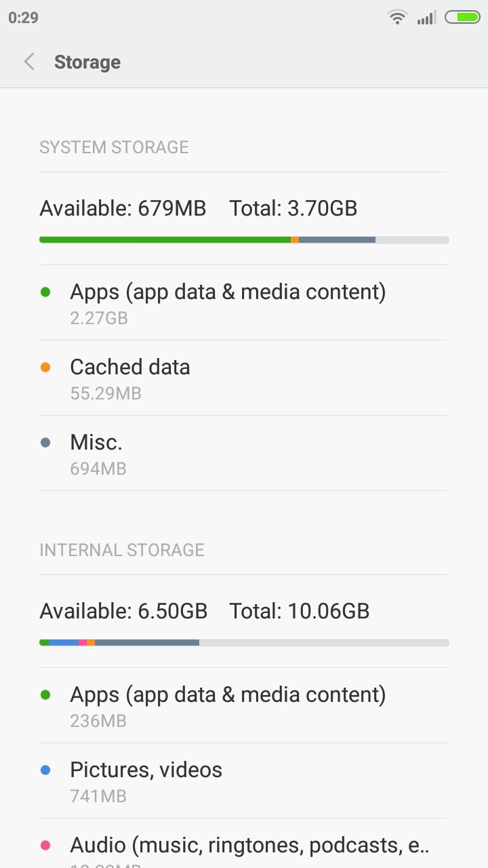
Task: Tap the clock showing 0:29
Action: tap(24, 18)
